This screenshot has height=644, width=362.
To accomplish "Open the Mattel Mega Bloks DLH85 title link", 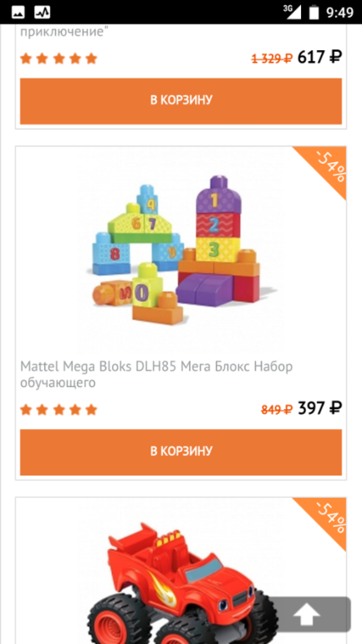I will click(156, 374).
